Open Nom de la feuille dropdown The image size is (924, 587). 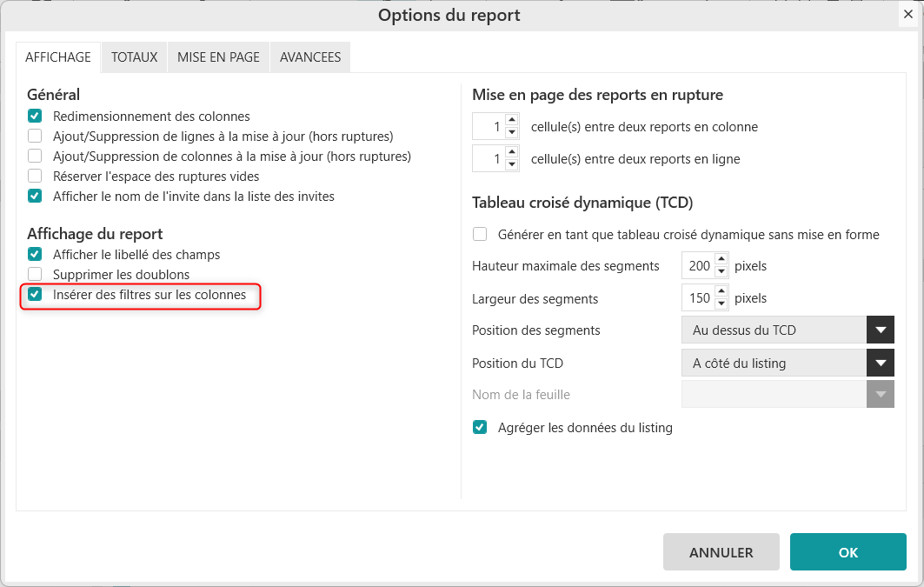[x=880, y=395]
